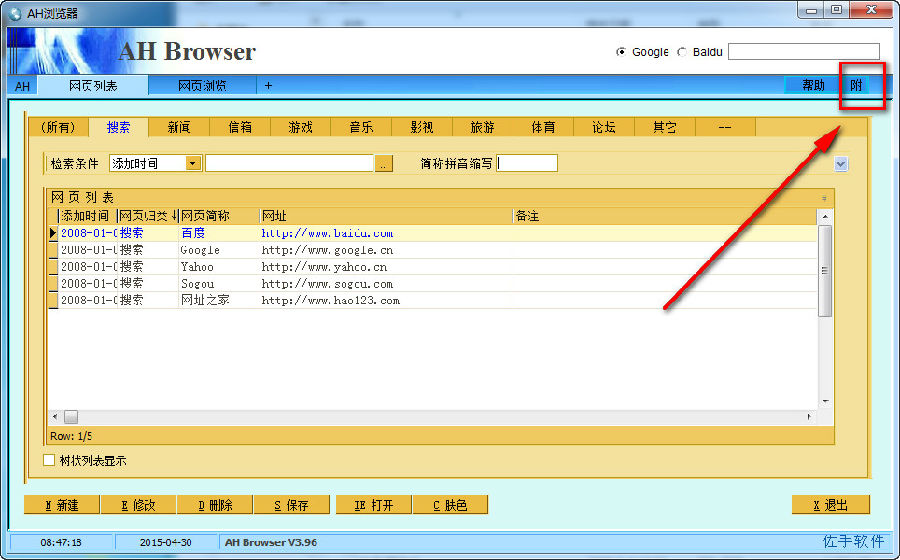This screenshot has height=560, width=900.
Task: Select the 论坛 category tab
Action: (604, 127)
